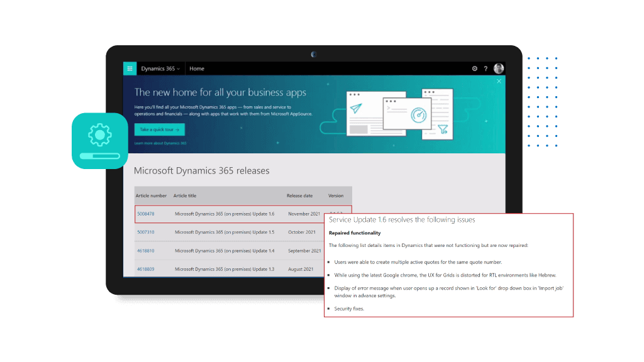This screenshot has width=644, height=362.
Task: Click the gauge dial illustration in banner
Action: (419, 116)
